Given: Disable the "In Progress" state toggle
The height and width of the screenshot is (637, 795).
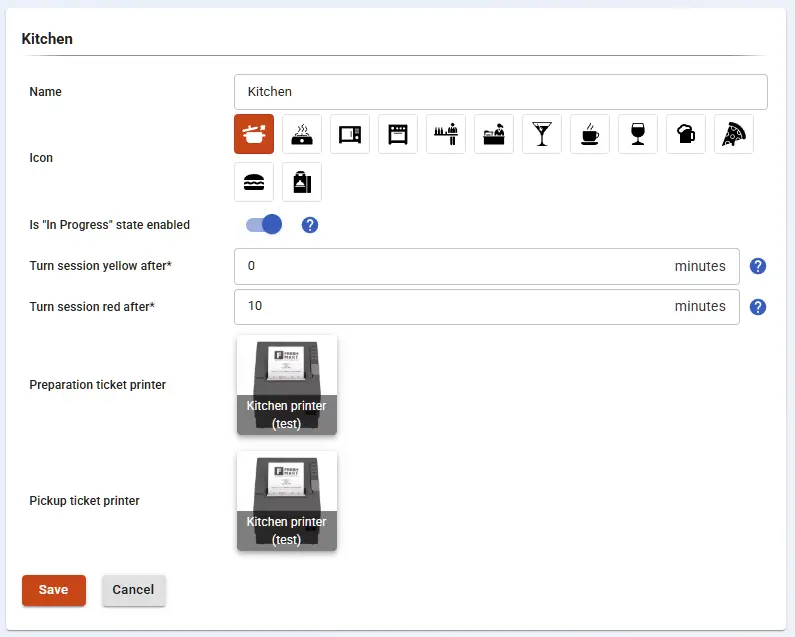Looking at the screenshot, I should [265, 225].
